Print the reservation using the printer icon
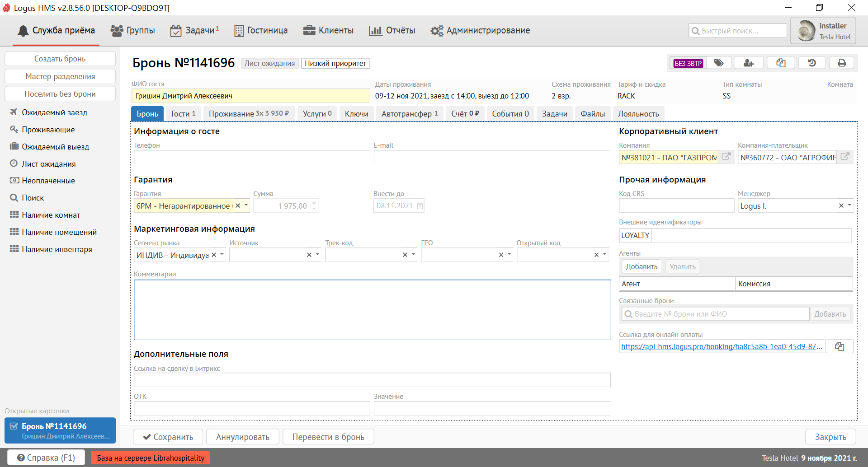The image size is (868, 467). click(841, 63)
